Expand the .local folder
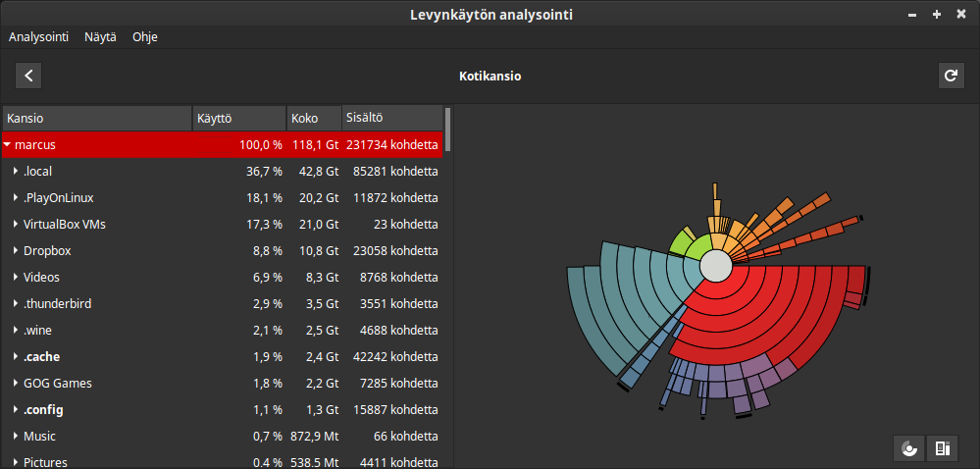The image size is (980, 469). click(x=16, y=172)
